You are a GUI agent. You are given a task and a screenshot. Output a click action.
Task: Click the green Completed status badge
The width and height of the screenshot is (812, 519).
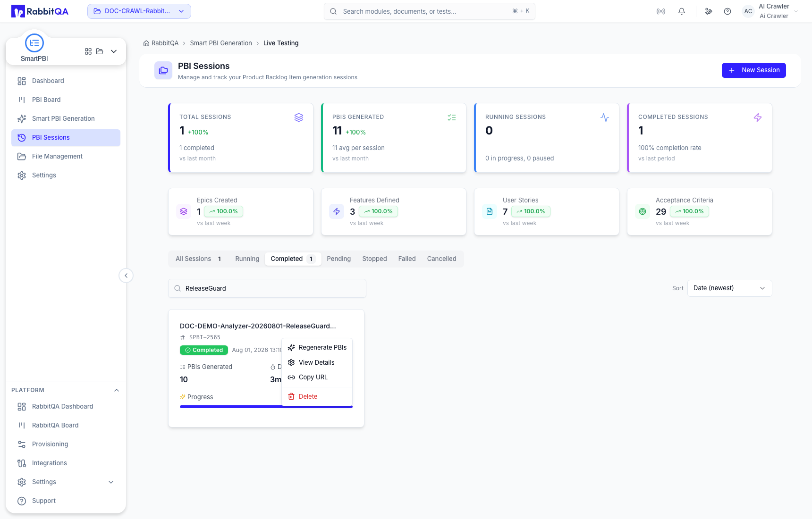204,350
